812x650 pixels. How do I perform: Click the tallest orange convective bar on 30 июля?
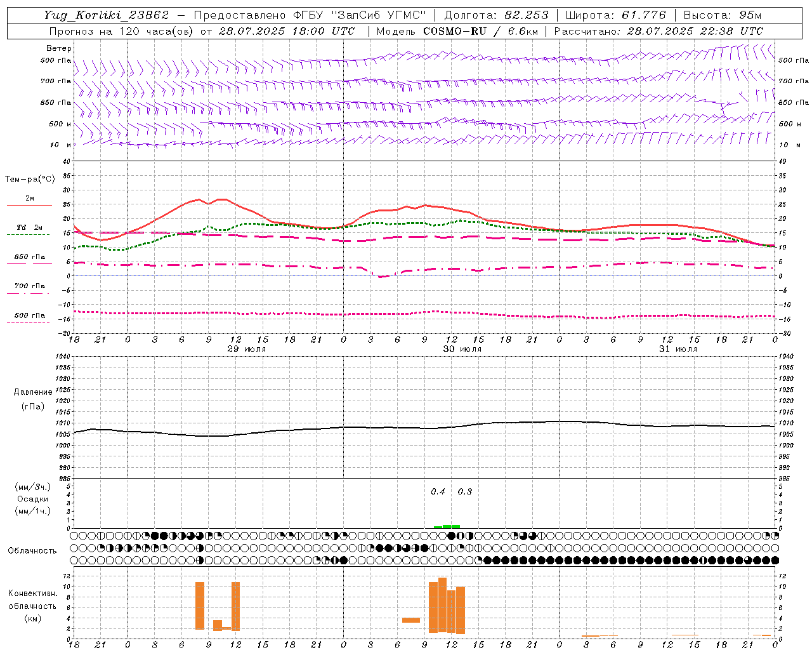(442, 605)
